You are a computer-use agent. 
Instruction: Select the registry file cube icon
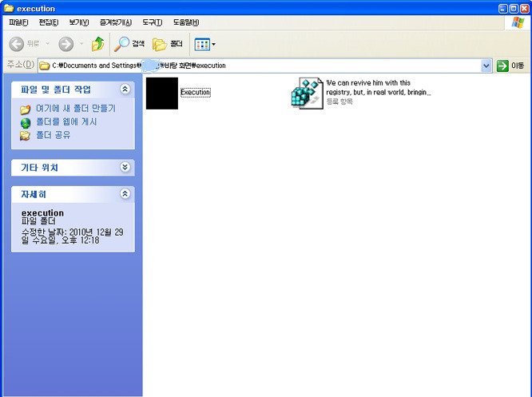click(x=307, y=93)
